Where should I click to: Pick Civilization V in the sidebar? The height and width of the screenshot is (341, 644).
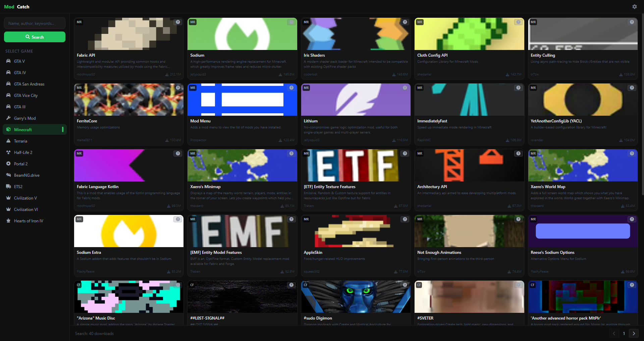point(35,198)
